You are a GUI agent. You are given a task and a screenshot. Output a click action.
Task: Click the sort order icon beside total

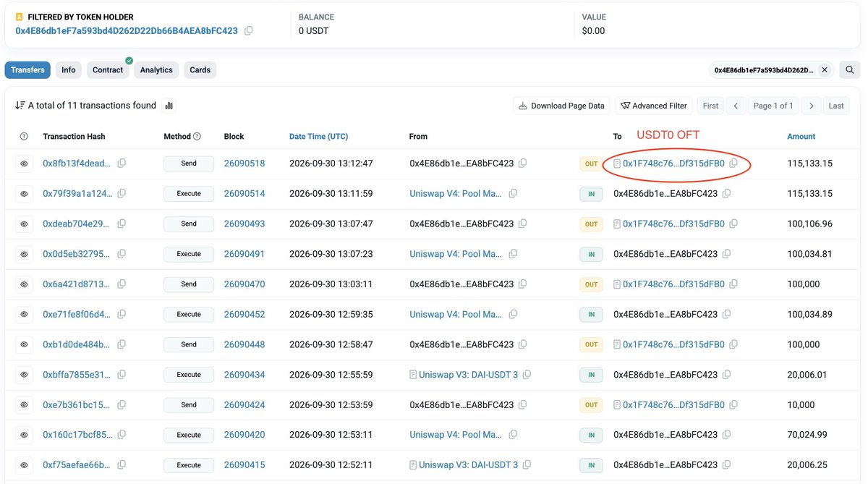(x=20, y=106)
